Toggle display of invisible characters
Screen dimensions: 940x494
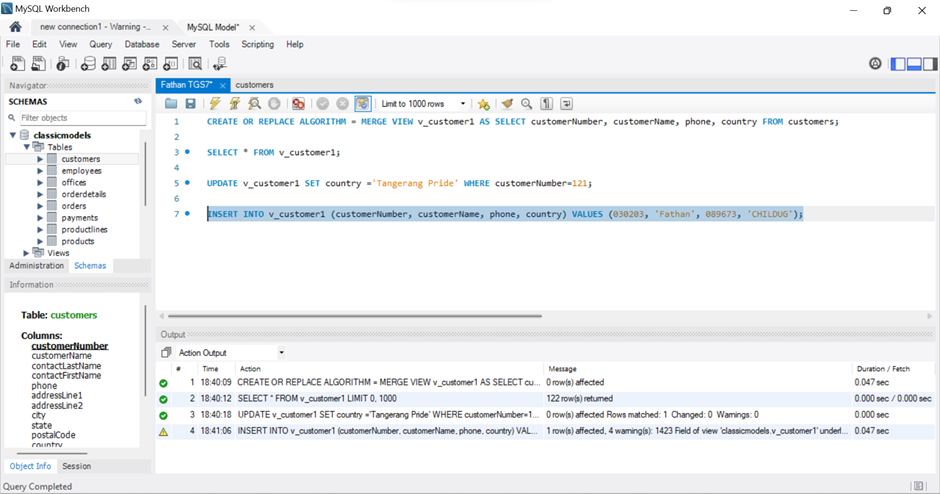546,104
